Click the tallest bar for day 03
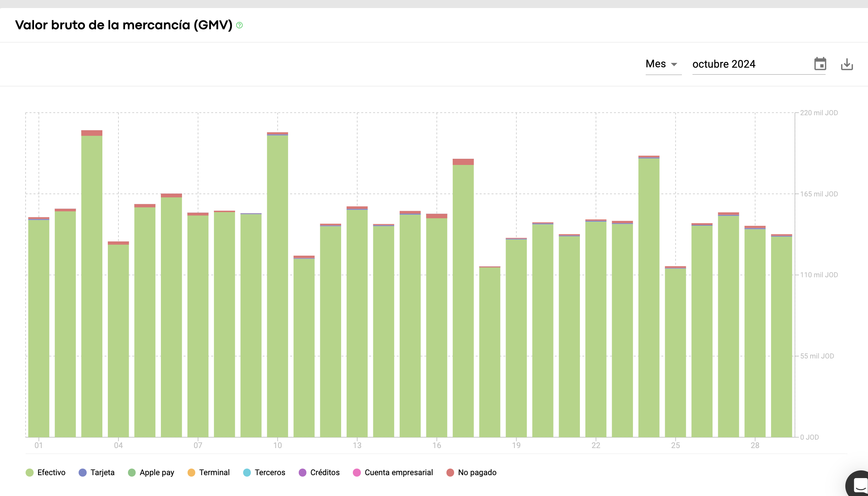 (92, 285)
